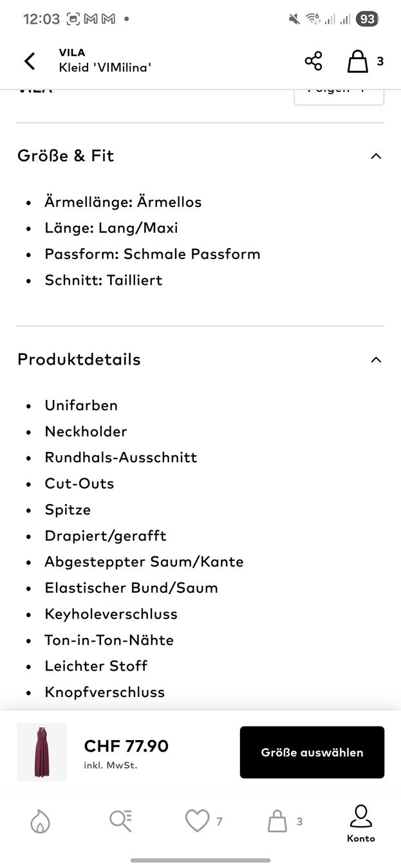Click the Größe auswählen button
Viewport: 401px width, 868px height.
(312, 752)
